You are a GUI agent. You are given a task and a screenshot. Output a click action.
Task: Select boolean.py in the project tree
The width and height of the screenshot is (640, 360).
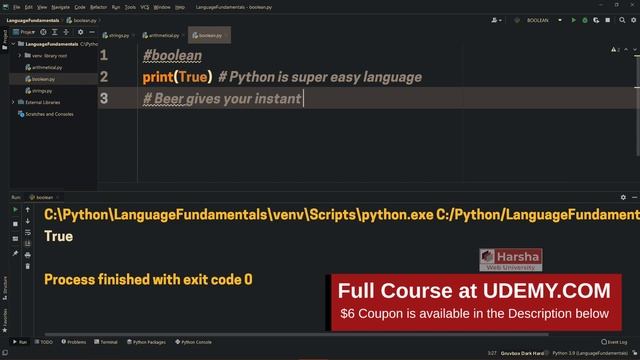coord(40,79)
